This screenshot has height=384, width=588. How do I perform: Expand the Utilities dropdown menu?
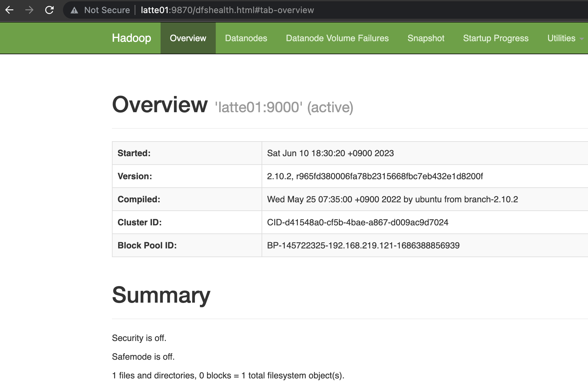561,38
